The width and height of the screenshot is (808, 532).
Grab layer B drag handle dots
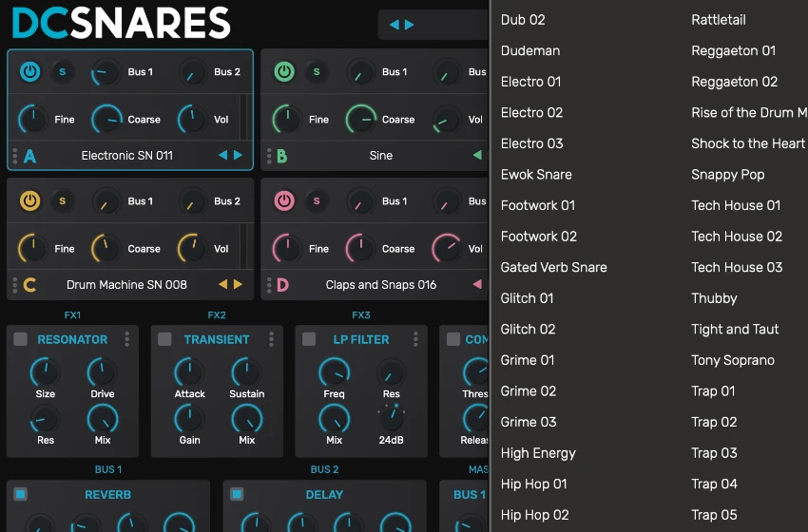point(269,156)
